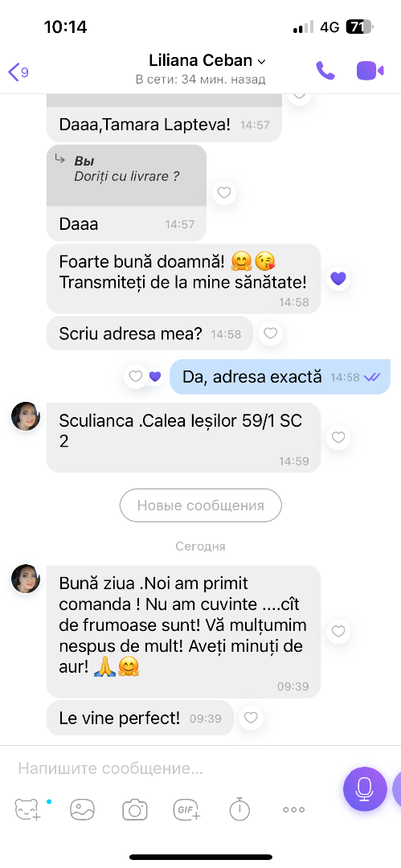Like the "Bună ziua" thank-you message

pyautogui.click(x=338, y=631)
